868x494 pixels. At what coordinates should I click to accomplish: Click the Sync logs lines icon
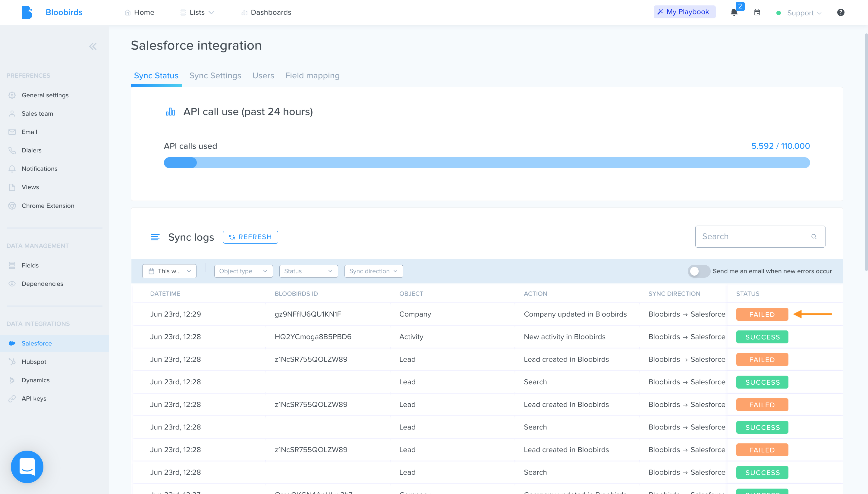click(155, 237)
